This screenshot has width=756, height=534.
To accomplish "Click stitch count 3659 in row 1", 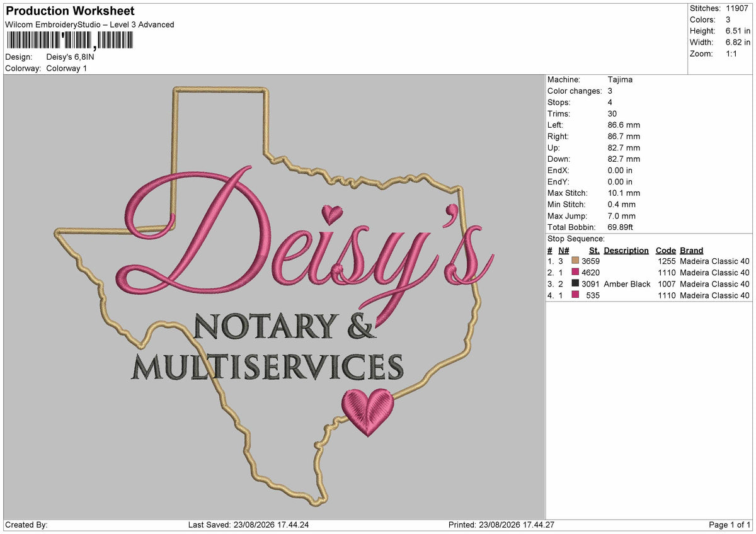I will 590,261.
